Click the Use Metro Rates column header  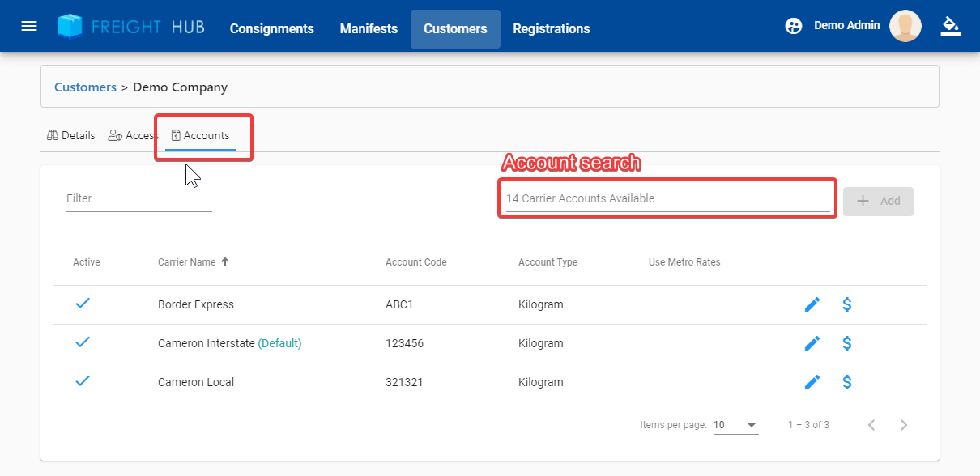[684, 262]
